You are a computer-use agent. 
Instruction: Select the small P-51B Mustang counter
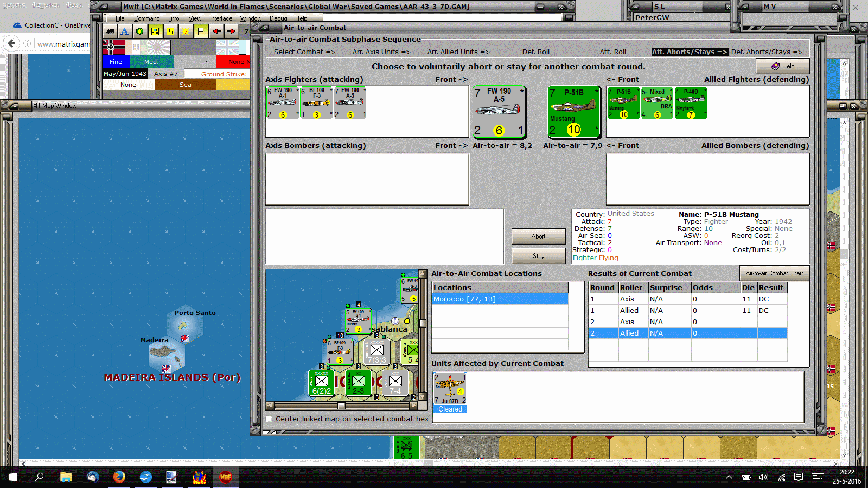pos(623,103)
